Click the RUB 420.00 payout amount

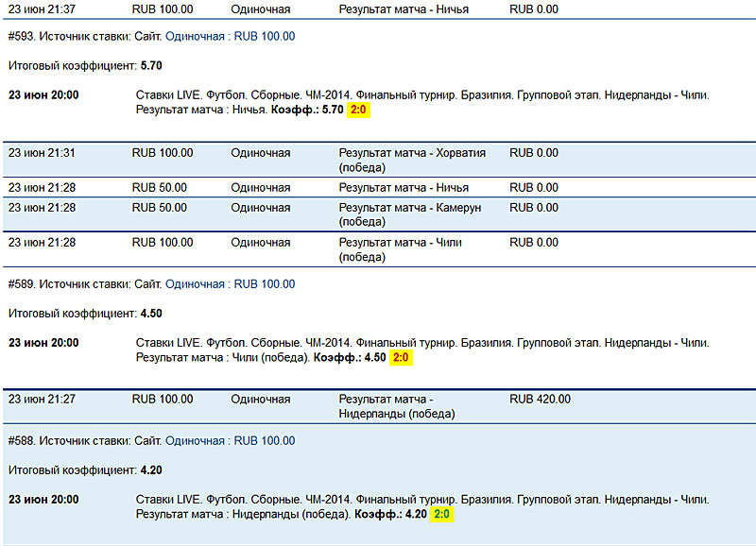(540, 400)
